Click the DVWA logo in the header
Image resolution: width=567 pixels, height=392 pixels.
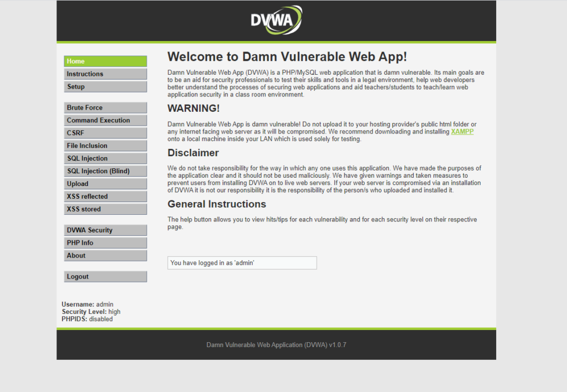(276, 20)
